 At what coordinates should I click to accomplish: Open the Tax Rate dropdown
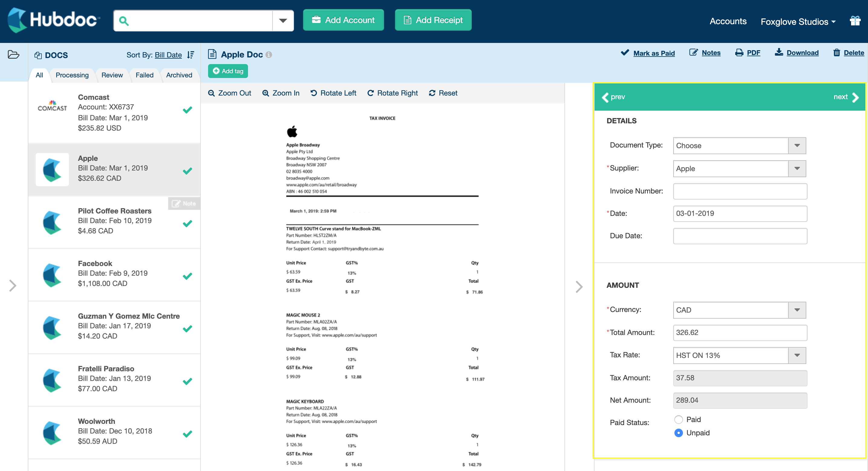pyautogui.click(x=739, y=356)
